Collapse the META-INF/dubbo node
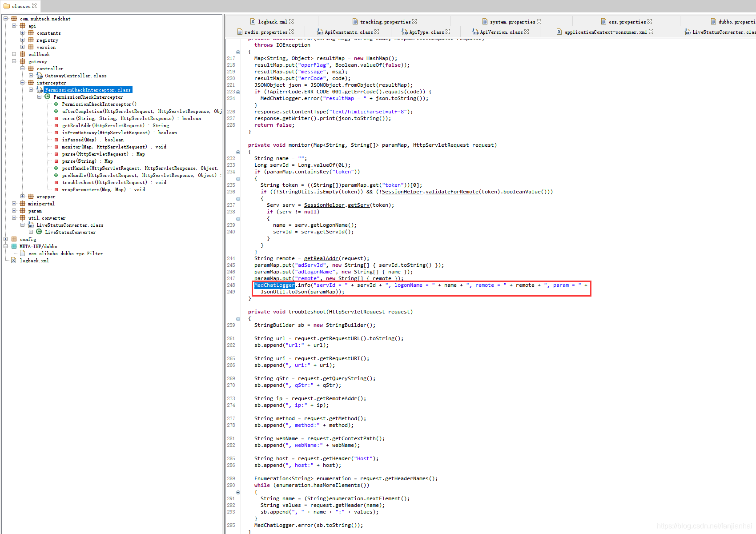 pos(6,246)
